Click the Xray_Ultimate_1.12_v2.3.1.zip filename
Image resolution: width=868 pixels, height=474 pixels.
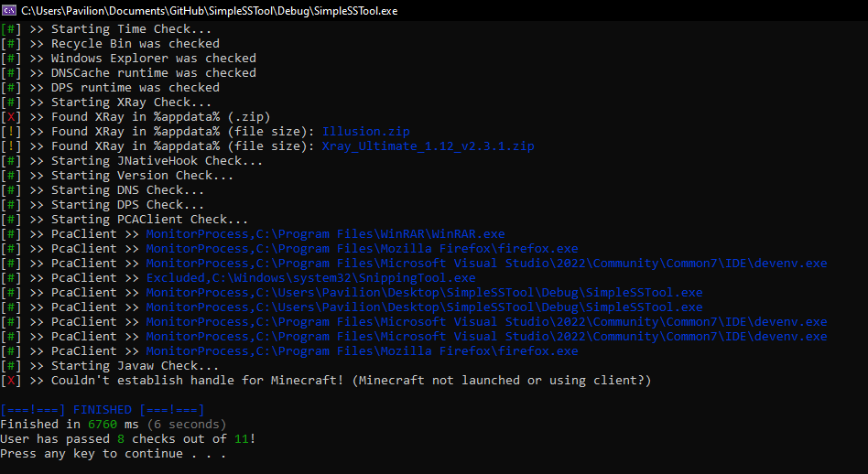pyautogui.click(x=428, y=146)
